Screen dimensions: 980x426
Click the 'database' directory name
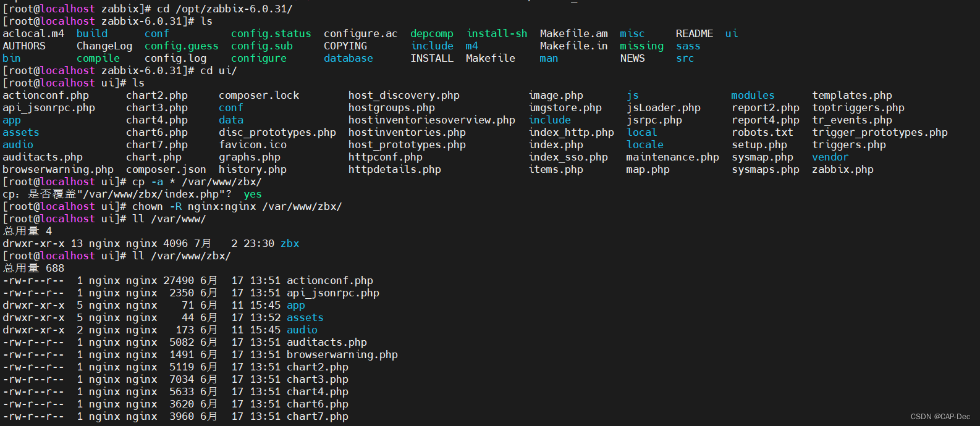pos(348,58)
